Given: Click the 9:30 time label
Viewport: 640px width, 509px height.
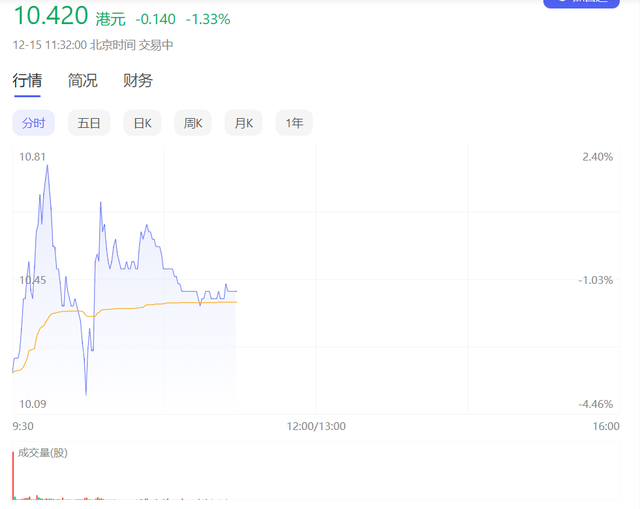Looking at the screenshot, I should (23, 426).
